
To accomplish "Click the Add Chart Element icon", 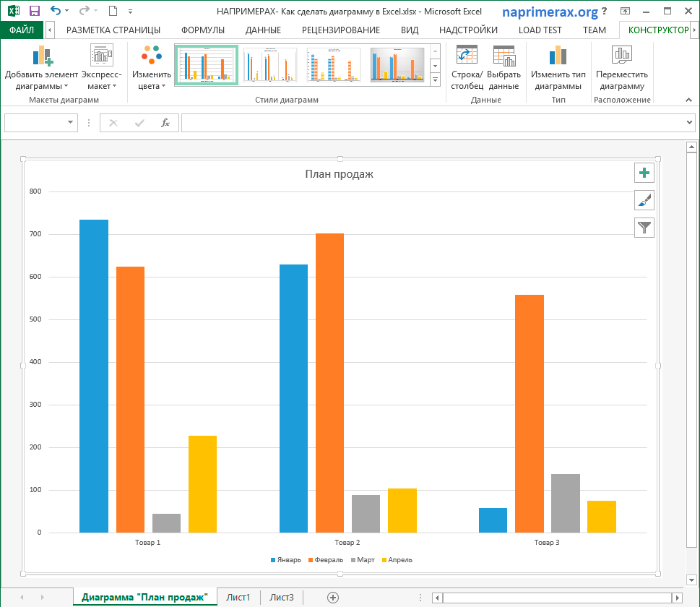I will coord(42,56).
